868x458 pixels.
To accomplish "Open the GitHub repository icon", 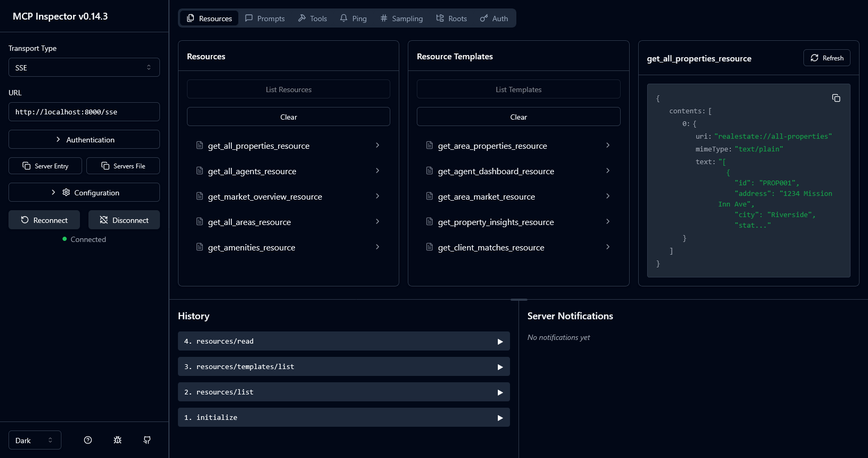I will point(147,440).
